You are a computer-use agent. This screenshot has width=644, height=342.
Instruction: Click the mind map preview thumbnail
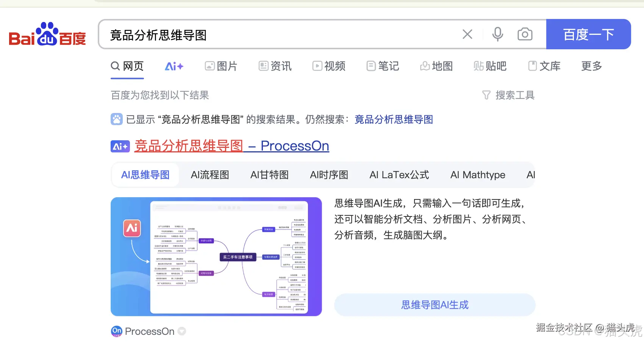tap(216, 256)
